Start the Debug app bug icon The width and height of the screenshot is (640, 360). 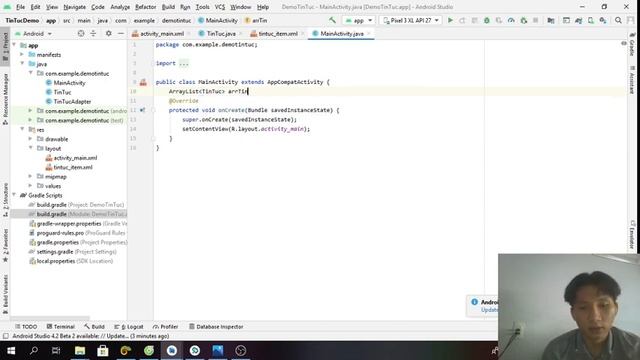487,20
